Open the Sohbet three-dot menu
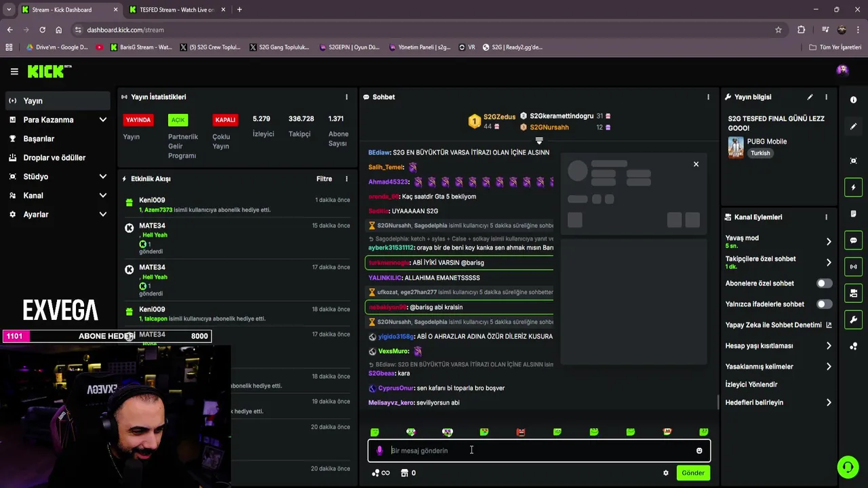Viewport: 868px width, 488px height. coord(708,97)
